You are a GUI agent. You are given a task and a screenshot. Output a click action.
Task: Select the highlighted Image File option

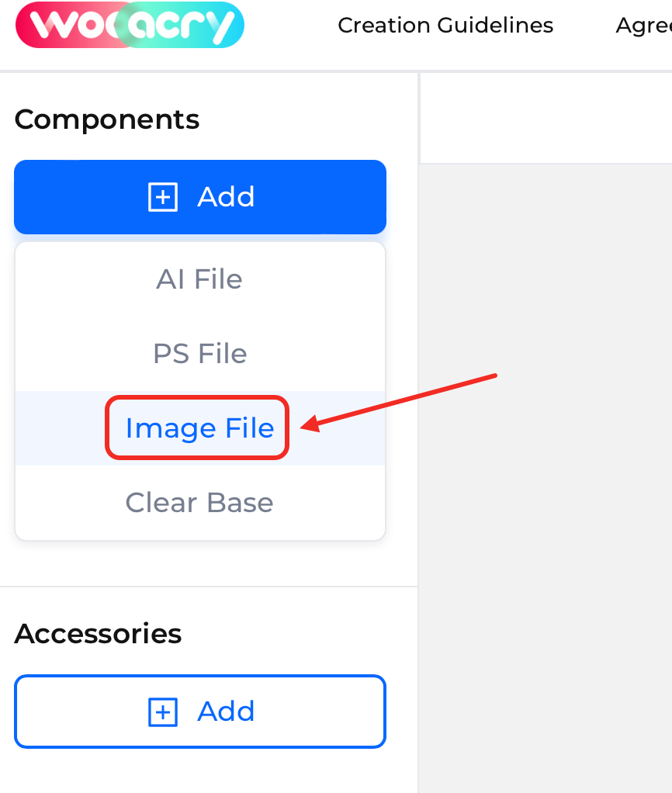(x=199, y=428)
